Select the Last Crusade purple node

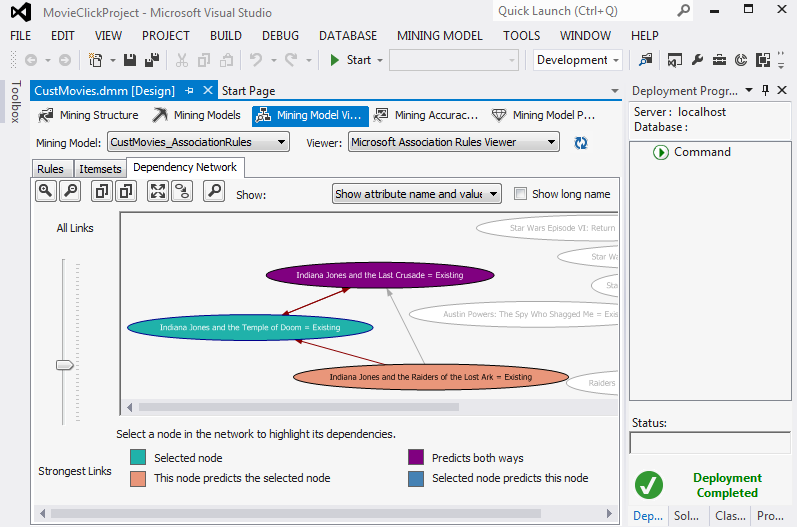click(x=380, y=275)
